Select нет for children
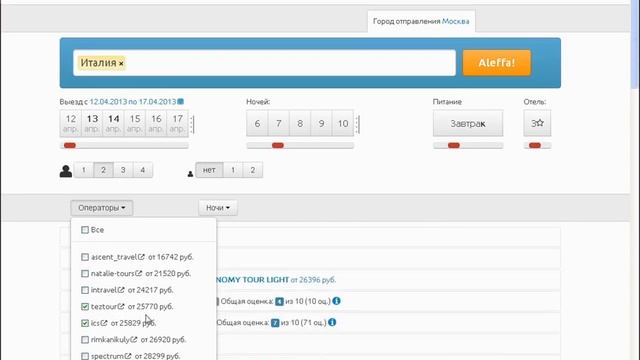Screen dimensions: 640x360 click(209, 170)
